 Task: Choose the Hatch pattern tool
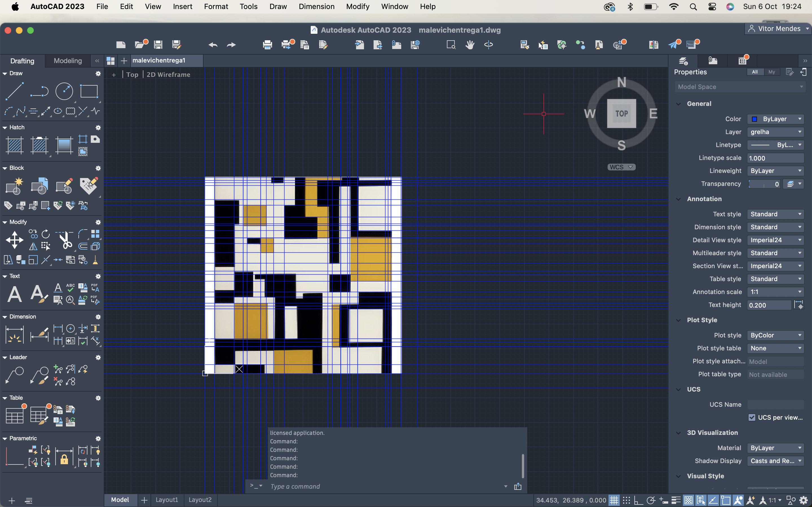pos(14,146)
